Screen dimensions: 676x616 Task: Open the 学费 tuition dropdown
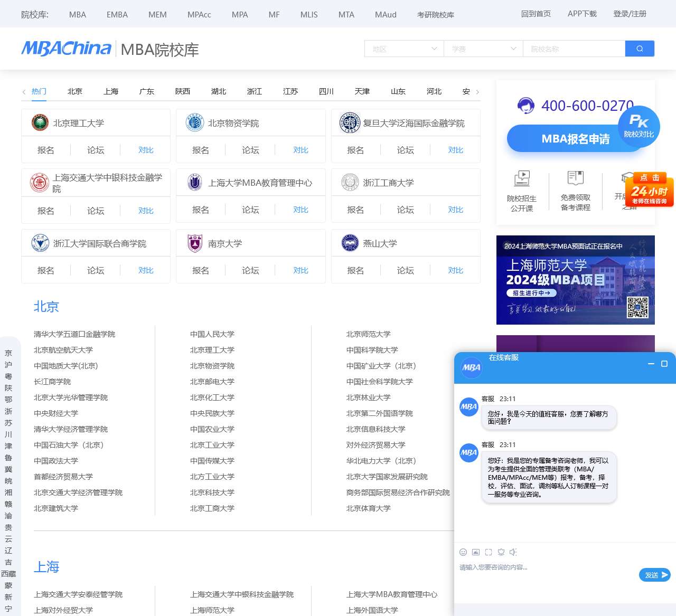pyautogui.click(x=483, y=49)
